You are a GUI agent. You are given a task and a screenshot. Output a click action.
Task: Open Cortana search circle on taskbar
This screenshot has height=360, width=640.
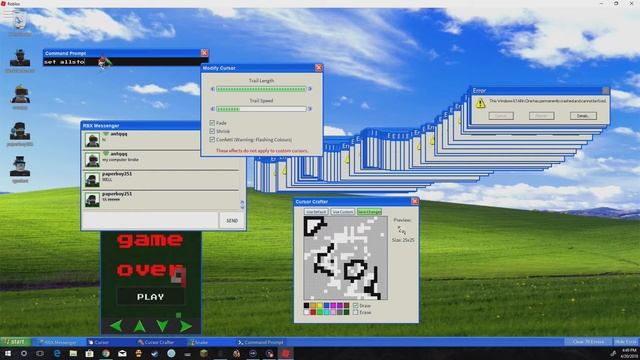[x=24, y=353]
